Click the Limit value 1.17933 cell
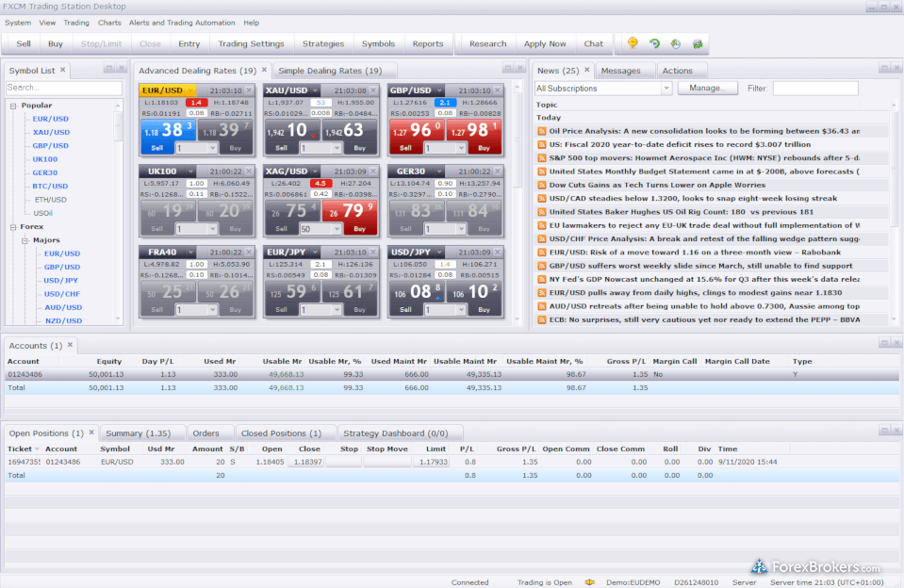 [x=431, y=462]
